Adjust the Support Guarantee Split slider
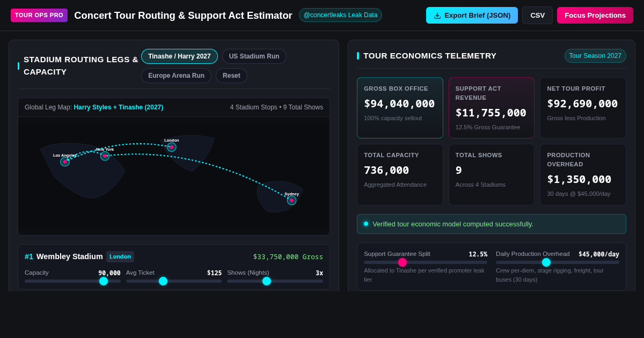Image resolution: width=644 pixels, height=338 pixels. (426, 262)
